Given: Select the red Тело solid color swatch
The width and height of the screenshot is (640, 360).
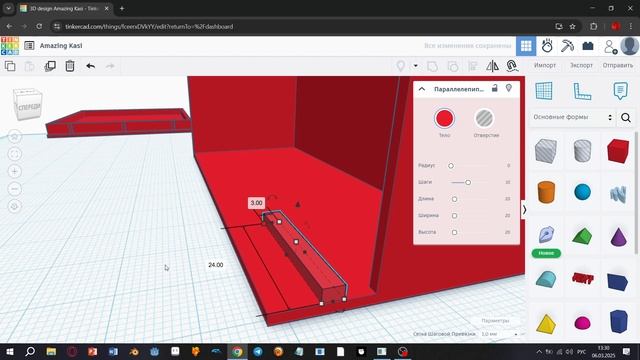Looking at the screenshot, I should coord(444,118).
